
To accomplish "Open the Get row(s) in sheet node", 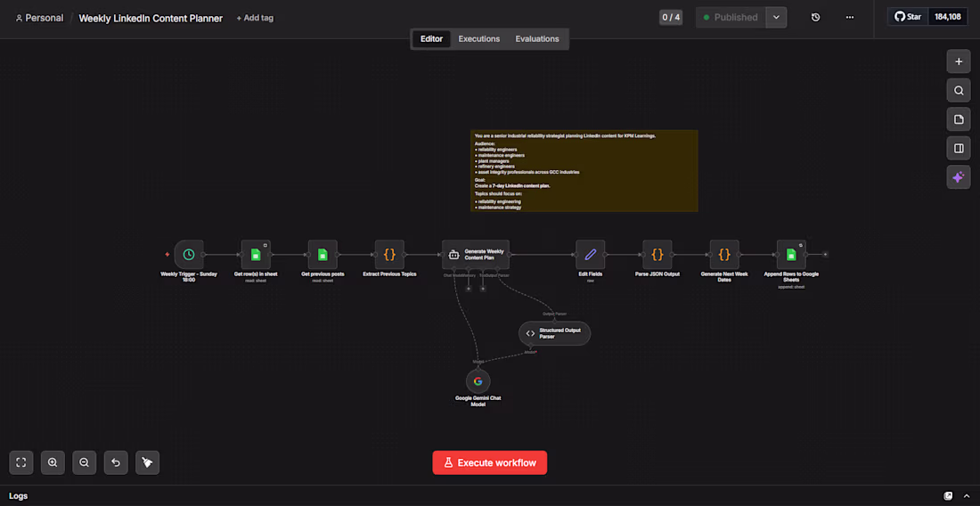I will pos(256,254).
